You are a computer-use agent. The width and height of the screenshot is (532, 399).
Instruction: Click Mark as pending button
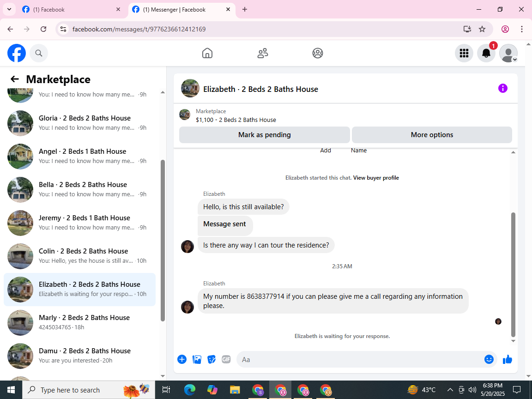264,135
